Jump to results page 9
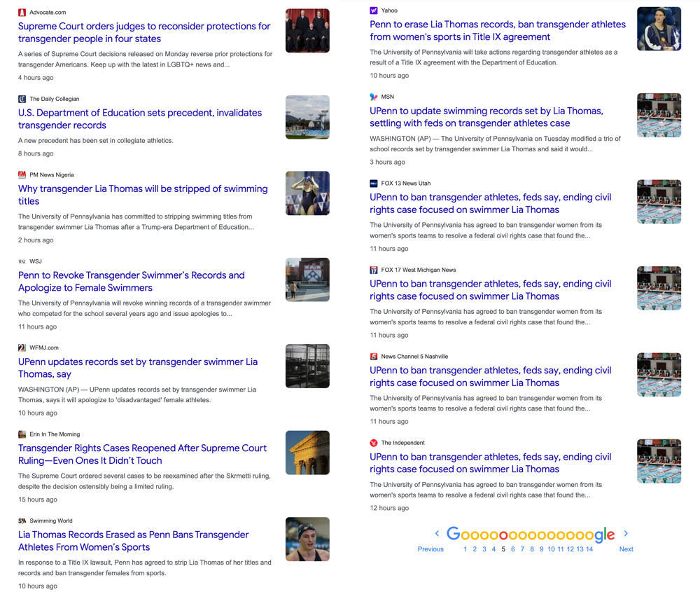This screenshot has height=592, width=700. 542,549
